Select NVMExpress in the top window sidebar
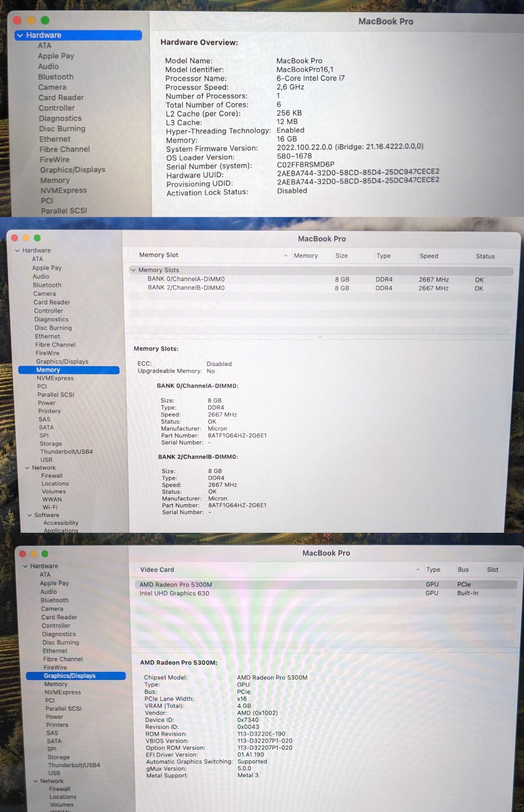Viewport: 524px width, 812px height. click(64, 190)
